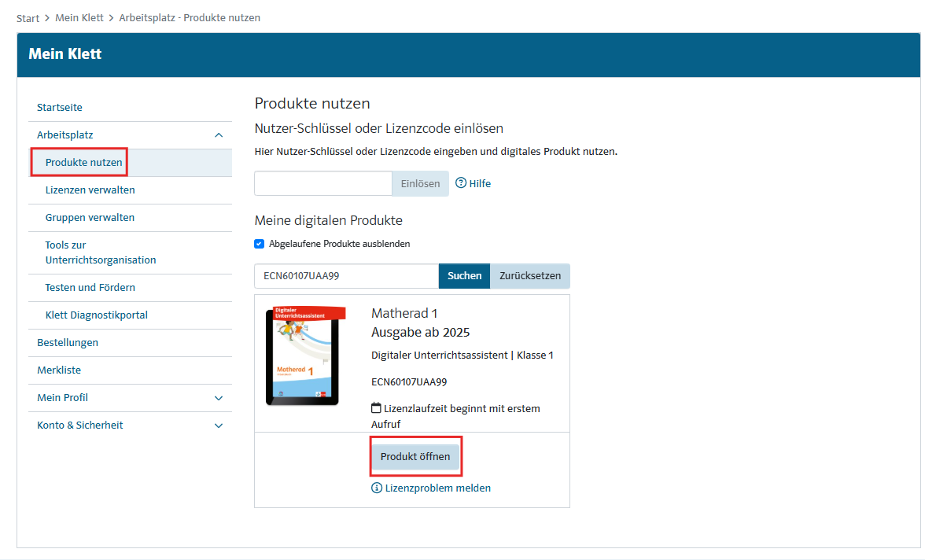Select Testen und Fördern

pyautogui.click(x=90, y=287)
